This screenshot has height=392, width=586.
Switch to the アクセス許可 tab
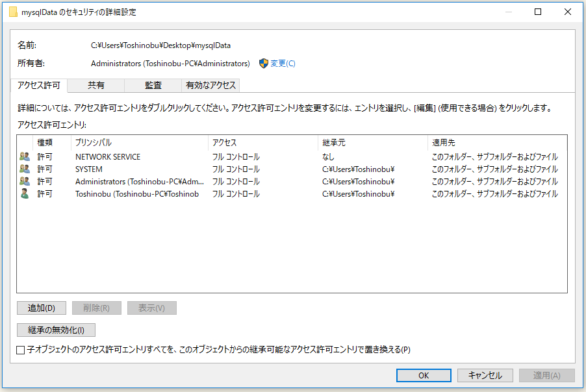(x=39, y=86)
